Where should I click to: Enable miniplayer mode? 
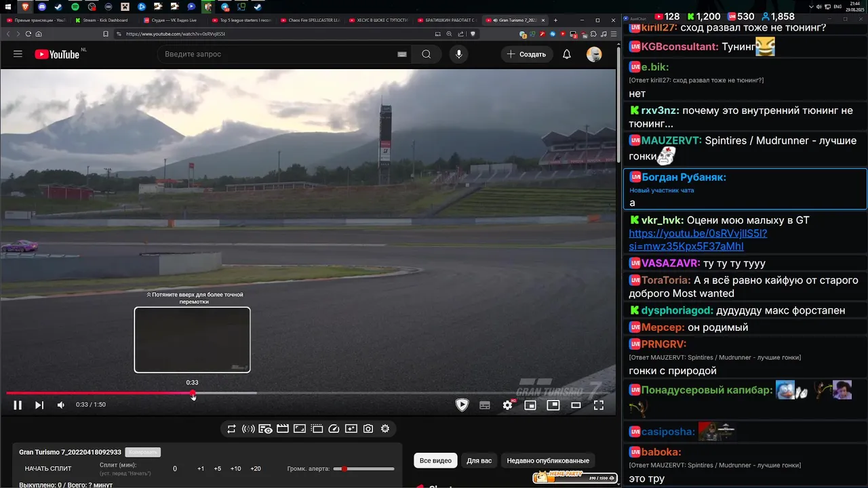pyautogui.click(x=530, y=405)
